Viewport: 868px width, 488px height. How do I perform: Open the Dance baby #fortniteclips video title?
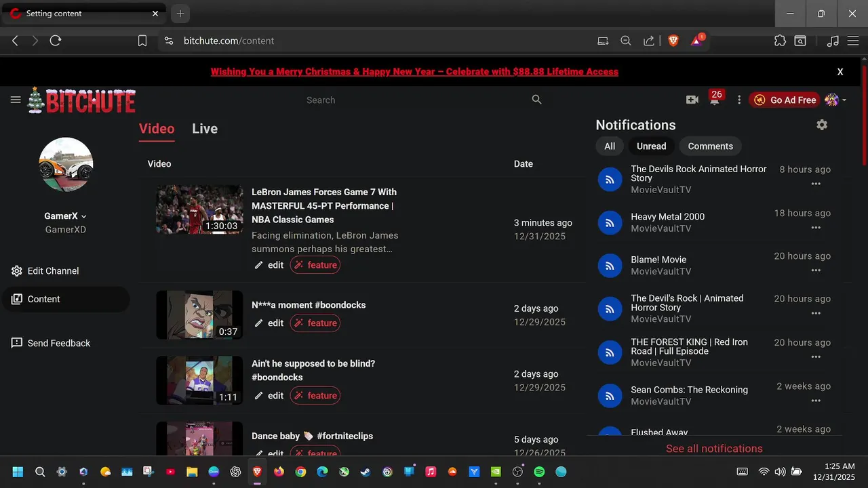click(x=312, y=436)
